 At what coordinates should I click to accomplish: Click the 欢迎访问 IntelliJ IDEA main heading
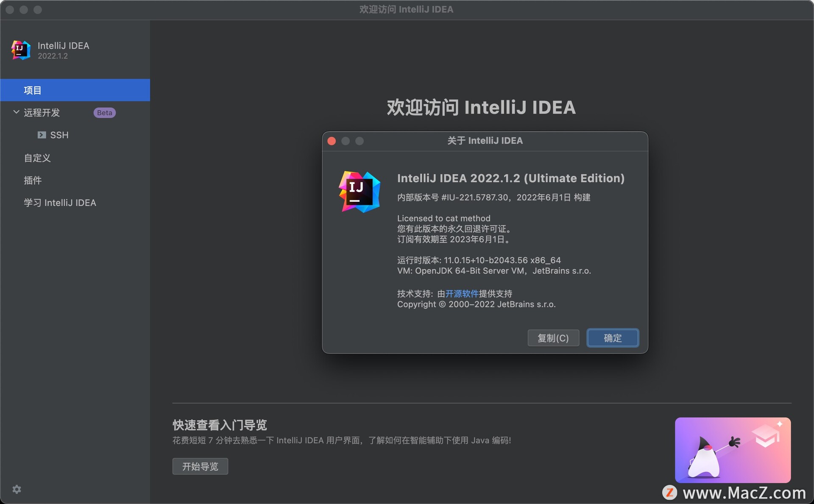(481, 107)
